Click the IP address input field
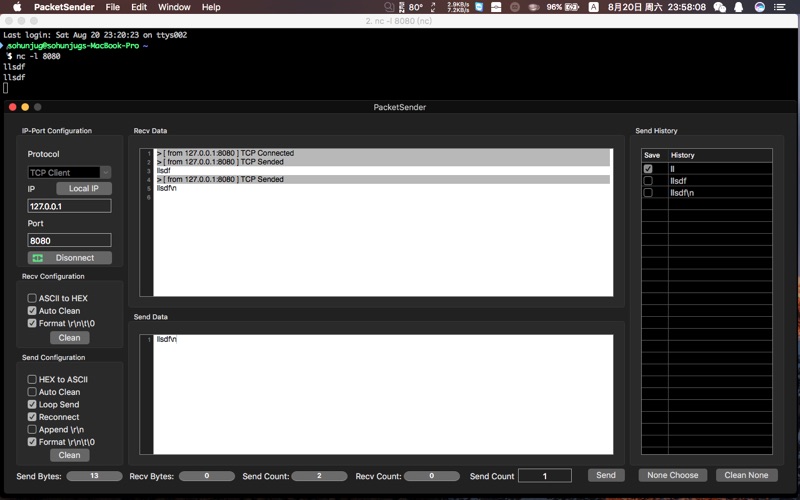The width and height of the screenshot is (800, 500). (69, 206)
